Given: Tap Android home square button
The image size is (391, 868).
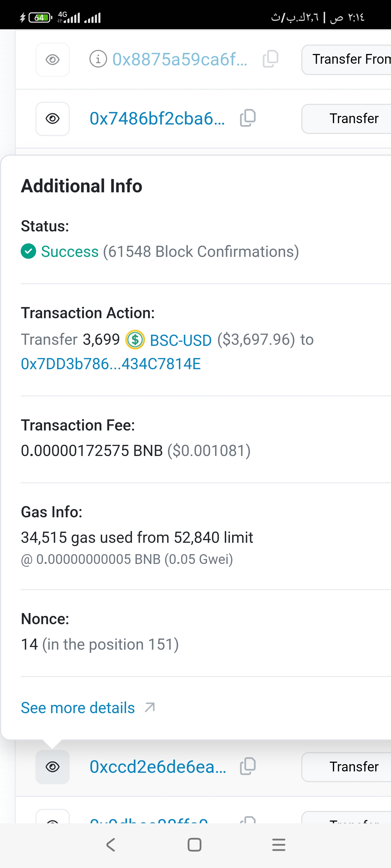Looking at the screenshot, I should point(194,845).
